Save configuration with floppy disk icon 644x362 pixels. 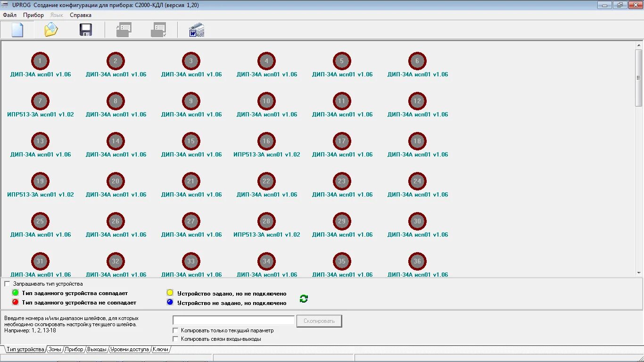click(x=86, y=30)
